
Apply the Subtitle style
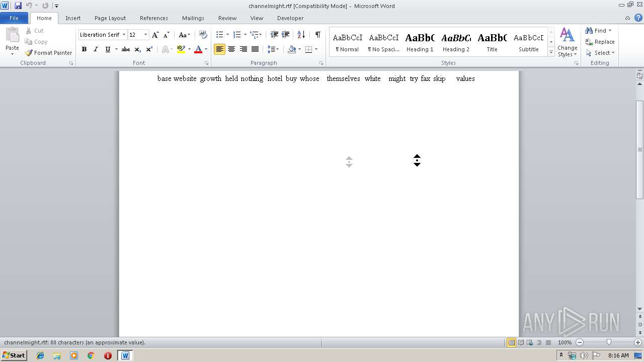(x=528, y=42)
